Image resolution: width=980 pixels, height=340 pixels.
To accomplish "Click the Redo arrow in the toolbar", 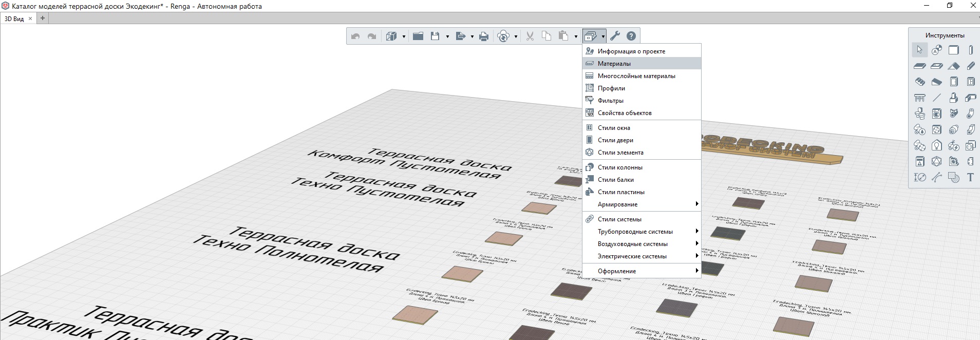I will point(372,36).
